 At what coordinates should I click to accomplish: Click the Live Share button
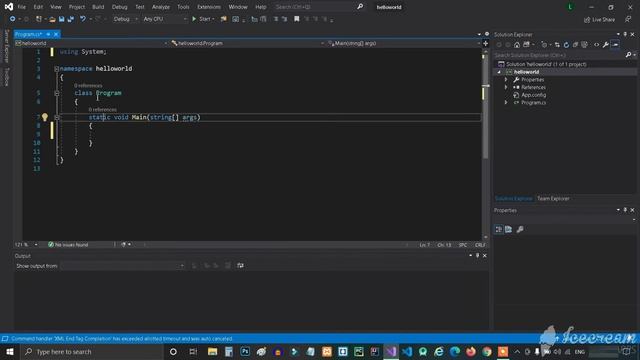click(599, 20)
